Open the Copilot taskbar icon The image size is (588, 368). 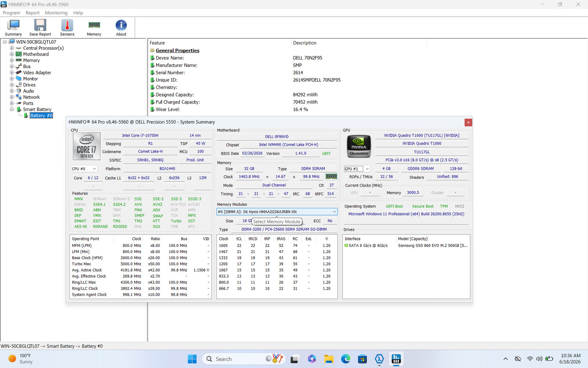click(312, 359)
